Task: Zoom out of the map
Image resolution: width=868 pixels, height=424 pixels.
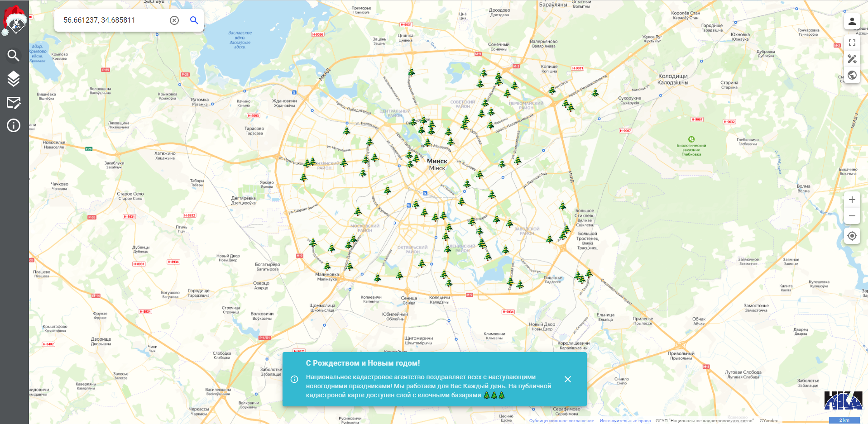Action: 852,216
